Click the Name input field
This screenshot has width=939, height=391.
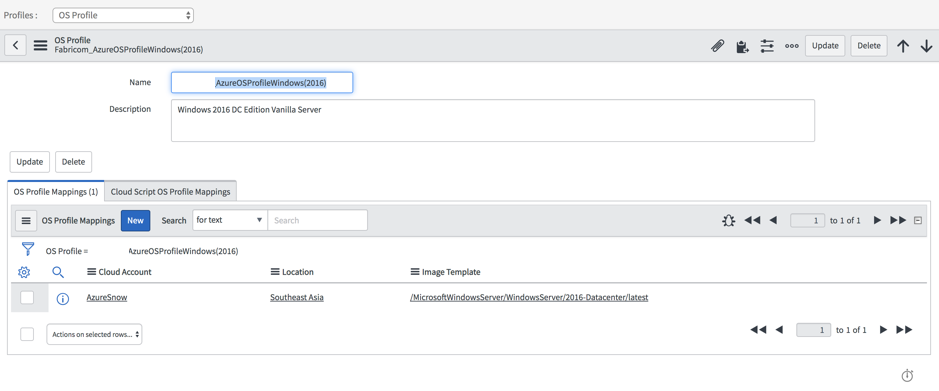[x=262, y=83]
